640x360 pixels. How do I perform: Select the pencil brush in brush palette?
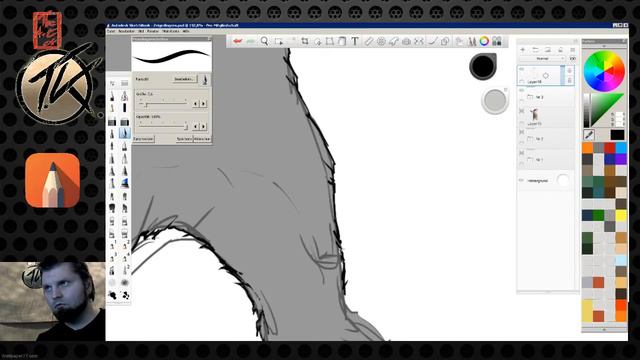pyautogui.click(x=112, y=96)
